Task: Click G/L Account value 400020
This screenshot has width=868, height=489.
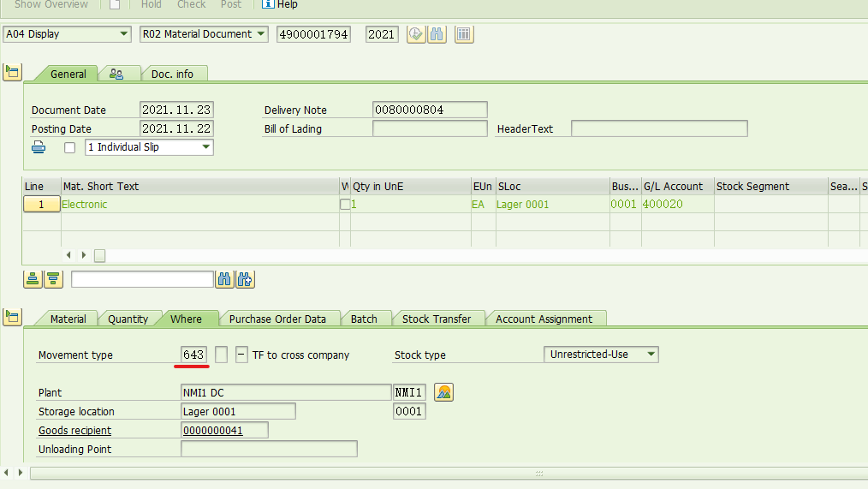Action: coord(663,205)
